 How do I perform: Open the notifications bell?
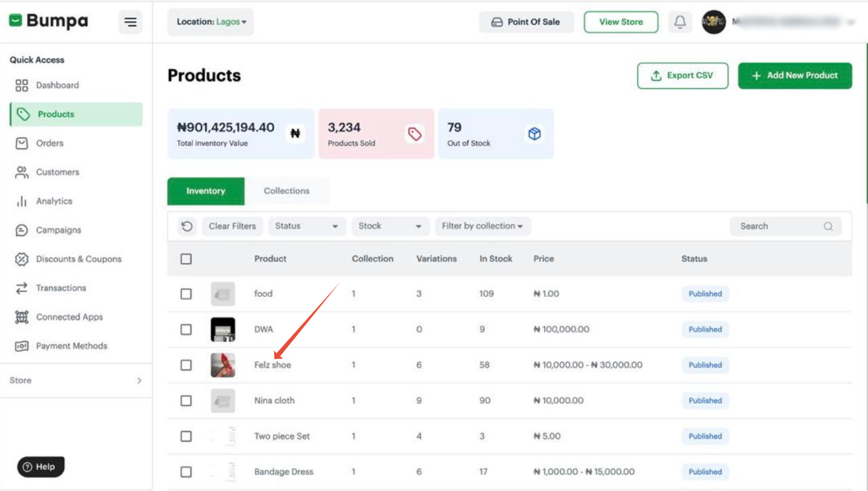681,22
